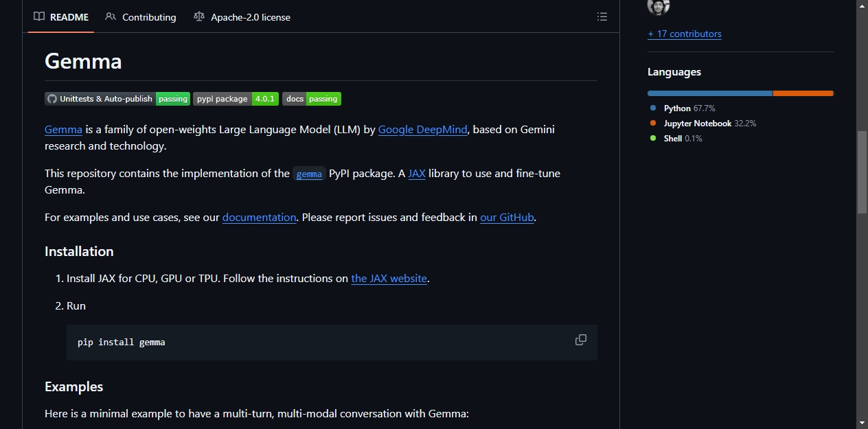Click the orange Jupyter segment of language bar
The width and height of the screenshot is (868, 429).
click(803, 93)
